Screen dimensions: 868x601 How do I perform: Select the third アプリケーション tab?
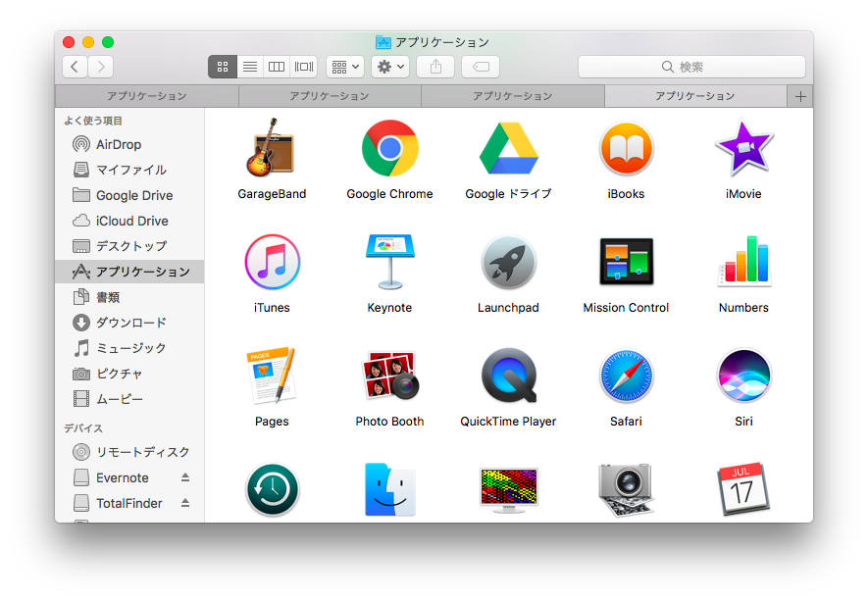513,96
